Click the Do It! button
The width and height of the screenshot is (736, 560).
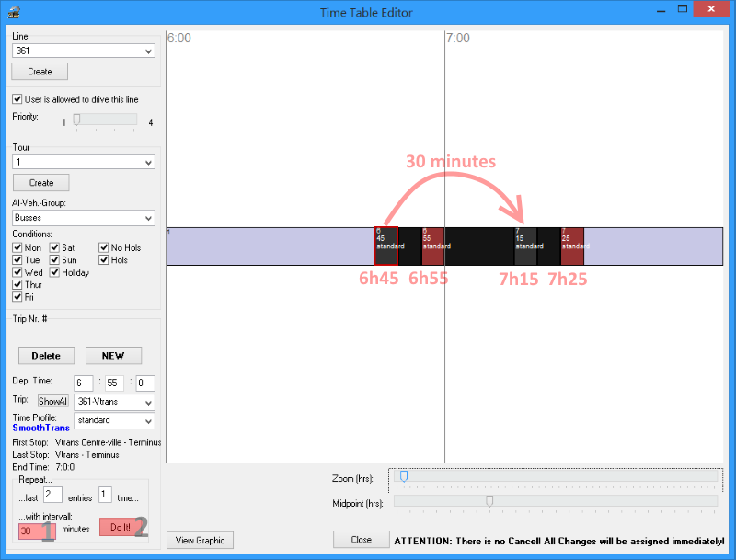pos(121,528)
